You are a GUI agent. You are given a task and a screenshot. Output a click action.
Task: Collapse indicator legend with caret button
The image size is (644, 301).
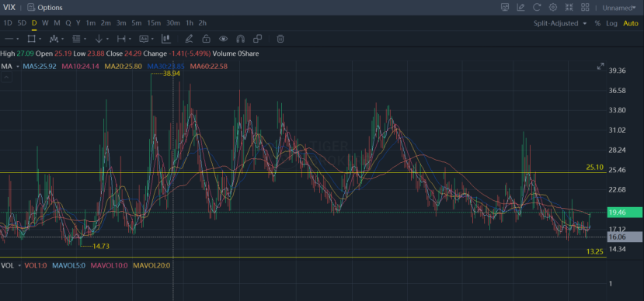(x=6, y=77)
